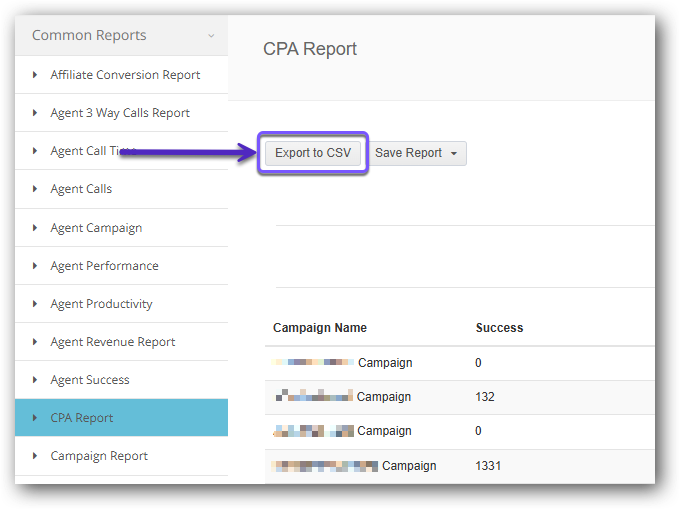Screen dimensions: 680x509
Task: Click the Export to CSV button
Action: click(x=313, y=153)
